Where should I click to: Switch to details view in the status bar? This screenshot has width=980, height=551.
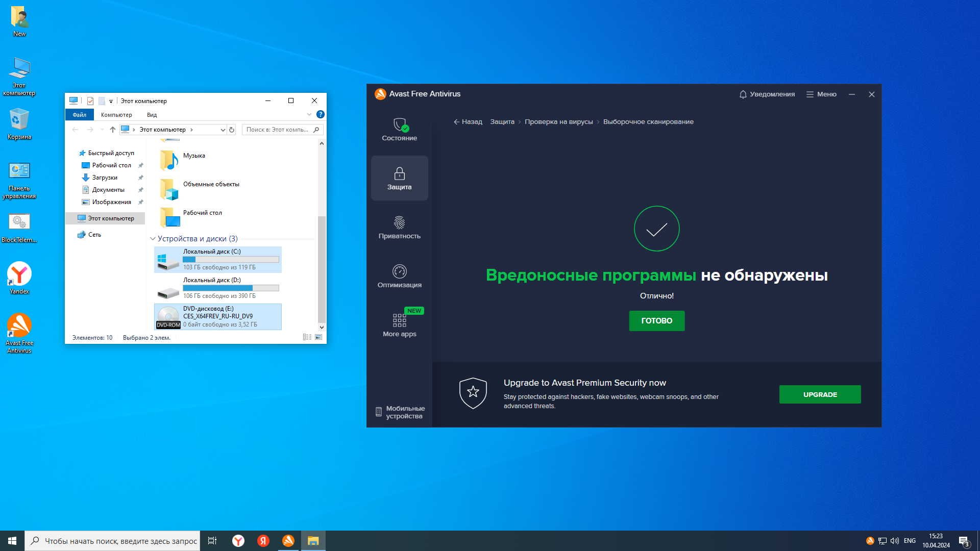(x=307, y=337)
